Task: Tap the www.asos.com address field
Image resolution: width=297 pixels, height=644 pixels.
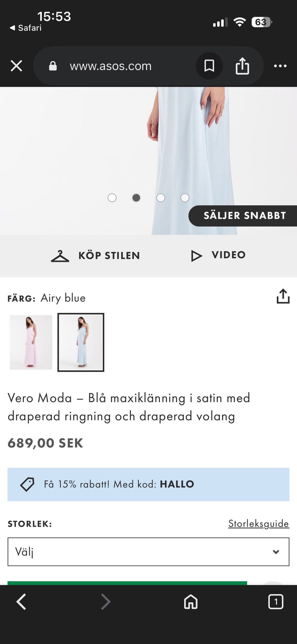Action: point(111,66)
